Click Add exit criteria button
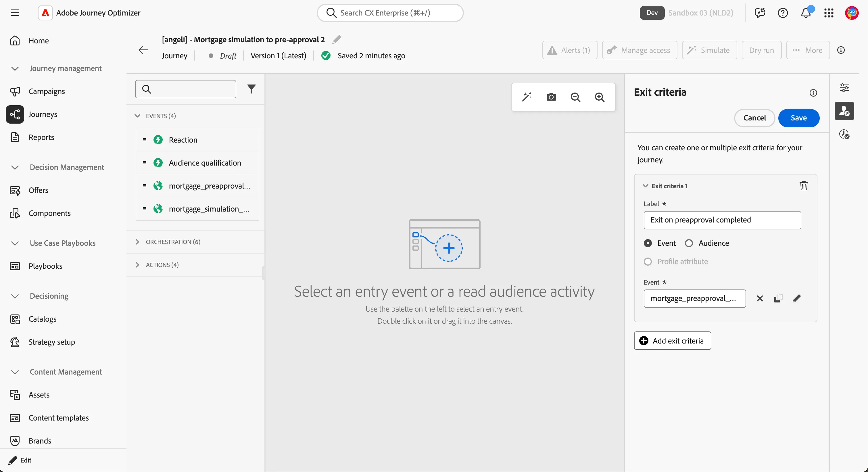The height and width of the screenshot is (472, 868). [x=672, y=341]
